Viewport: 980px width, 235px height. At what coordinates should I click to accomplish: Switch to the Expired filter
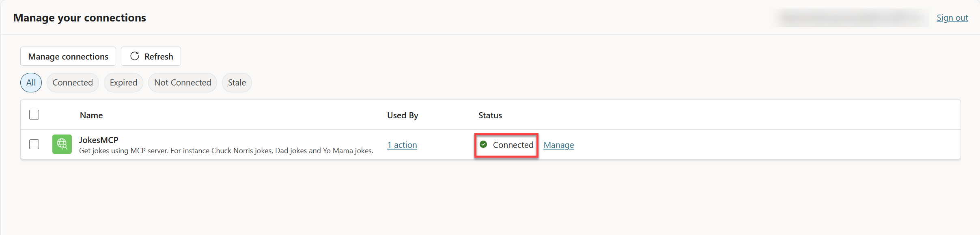point(123,82)
